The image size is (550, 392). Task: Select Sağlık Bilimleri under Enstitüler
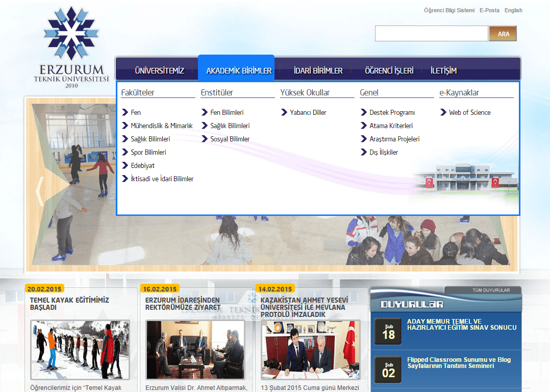pos(230,126)
